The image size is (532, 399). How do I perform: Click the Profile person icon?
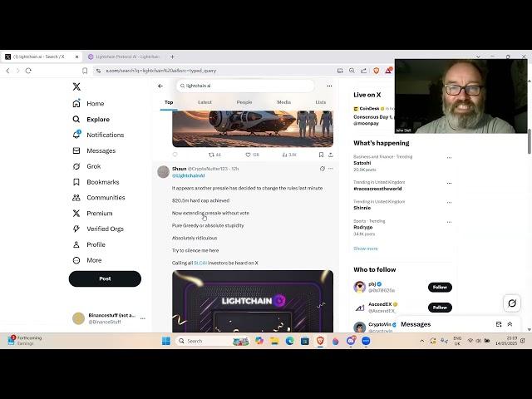pos(76,244)
